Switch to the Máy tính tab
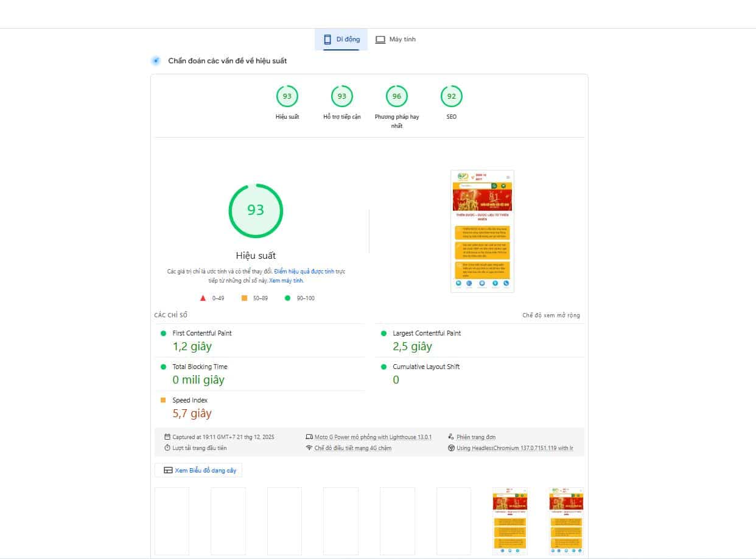The image size is (756, 559). (x=395, y=39)
